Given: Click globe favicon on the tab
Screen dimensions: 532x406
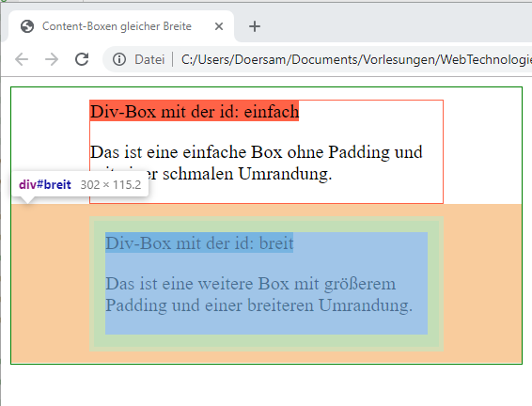Looking at the screenshot, I should tap(27, 26).
